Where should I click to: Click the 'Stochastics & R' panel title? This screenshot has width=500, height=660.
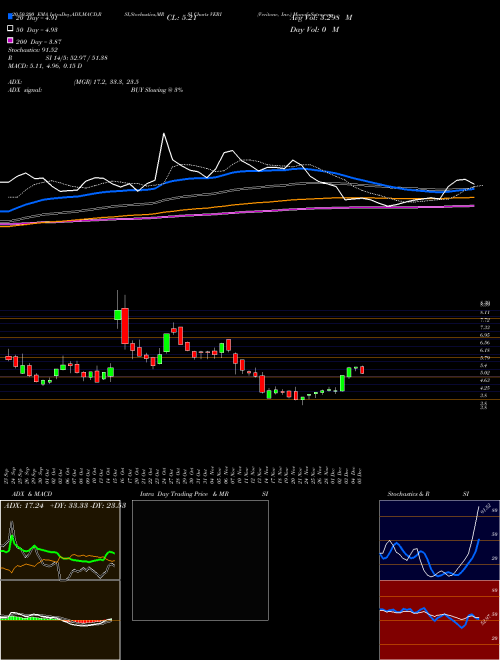tap(411, 494)
